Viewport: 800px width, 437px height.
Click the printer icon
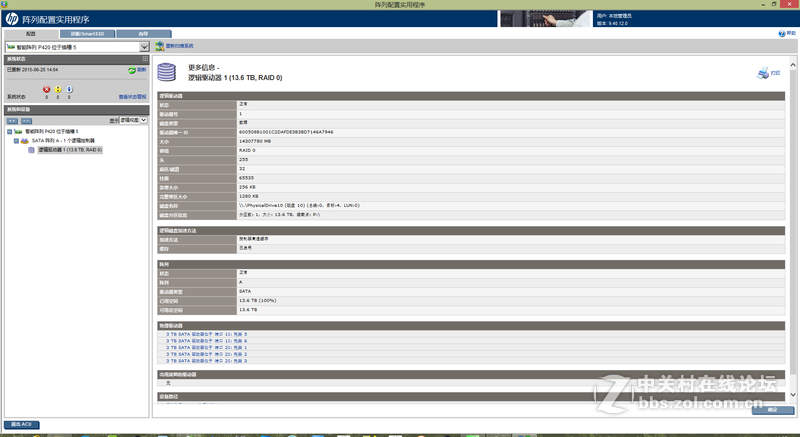(763, 73)
